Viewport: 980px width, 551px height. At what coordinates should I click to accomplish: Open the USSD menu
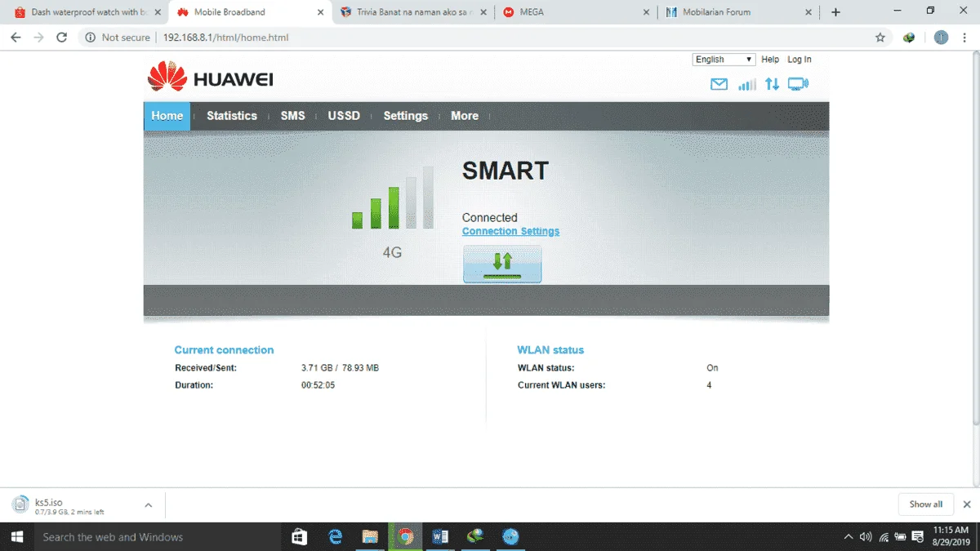[344, 116]
